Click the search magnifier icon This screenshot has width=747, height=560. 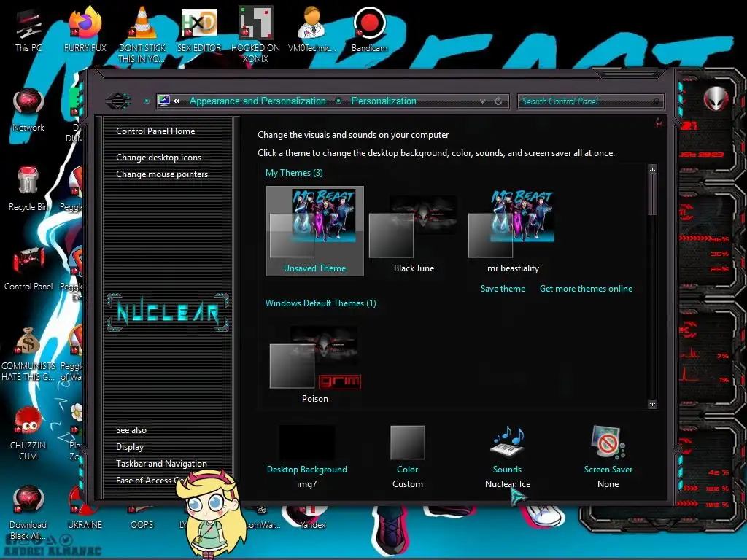tap(656, 101)
